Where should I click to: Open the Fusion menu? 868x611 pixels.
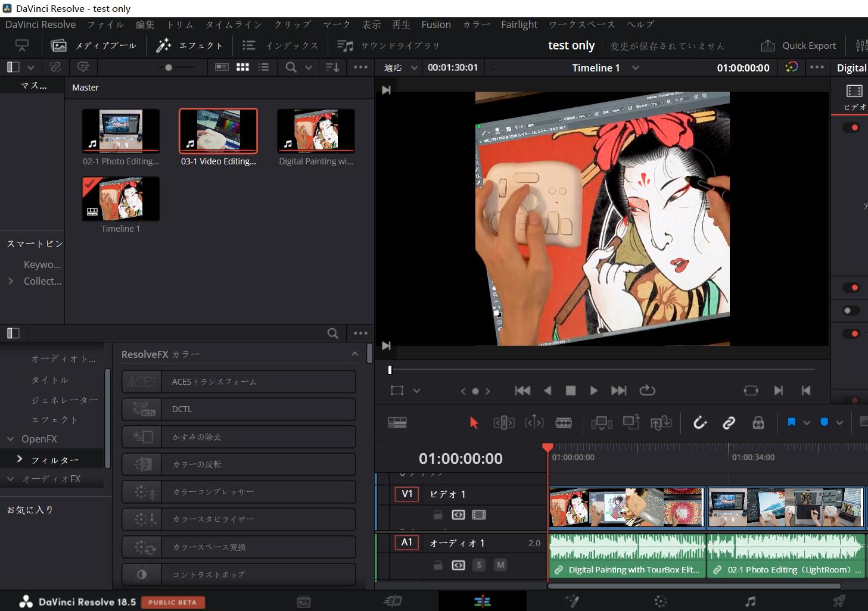(x=435, y=24)
